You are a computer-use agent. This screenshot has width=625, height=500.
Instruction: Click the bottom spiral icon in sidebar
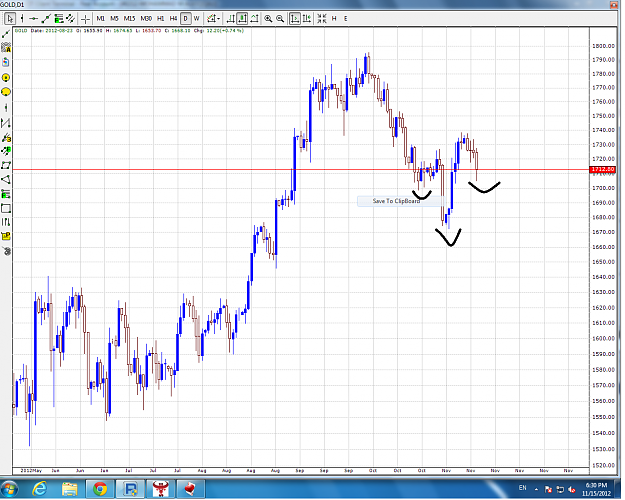[6, 251]
